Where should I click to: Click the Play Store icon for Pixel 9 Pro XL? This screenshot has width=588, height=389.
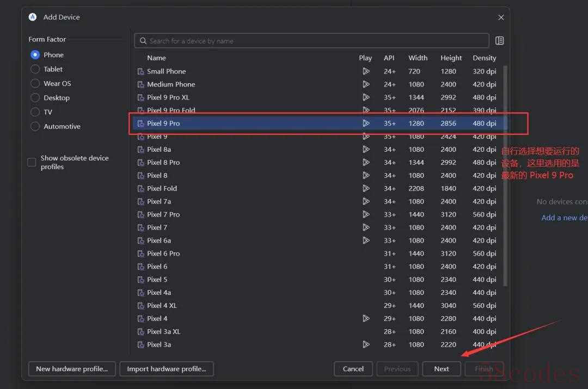tap(366, 97)
